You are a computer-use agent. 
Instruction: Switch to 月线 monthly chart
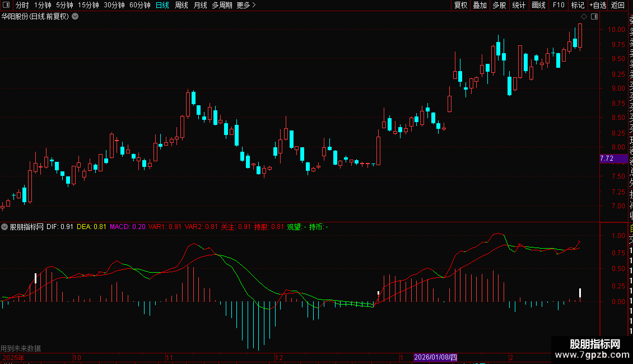coord(200,5)
